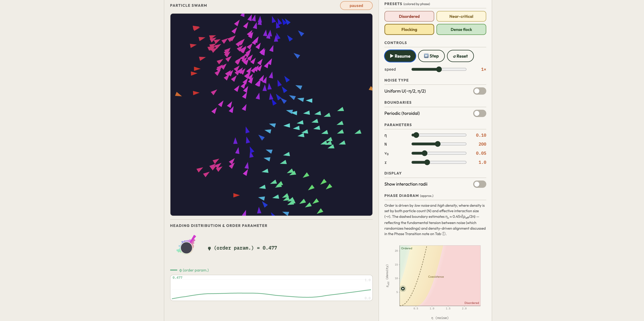Screen dimensions: 644x321
Task: Click the order parameter history chart
Action: (x=271, y=288)
